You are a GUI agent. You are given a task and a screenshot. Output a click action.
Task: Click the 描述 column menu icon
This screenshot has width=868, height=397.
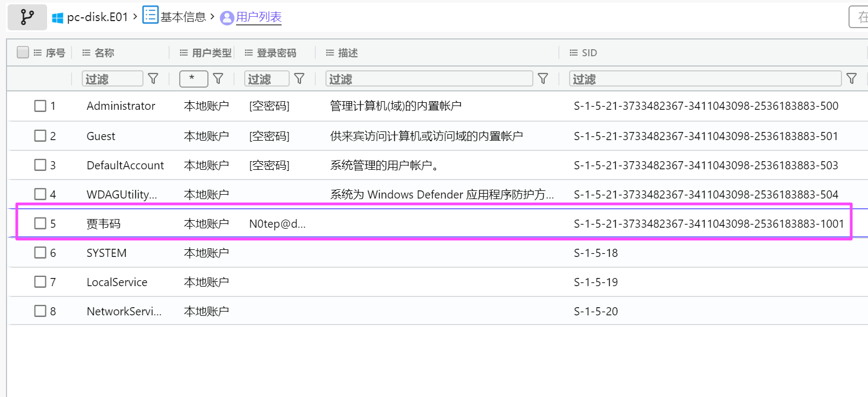click(330, 53)
